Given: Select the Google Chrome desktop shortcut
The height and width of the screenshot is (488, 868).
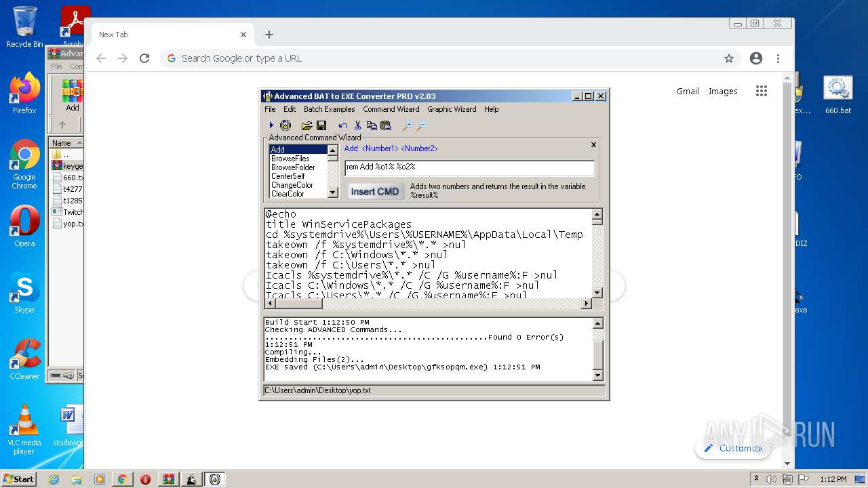Looking at the screenshot, I should tap(24, 165).
